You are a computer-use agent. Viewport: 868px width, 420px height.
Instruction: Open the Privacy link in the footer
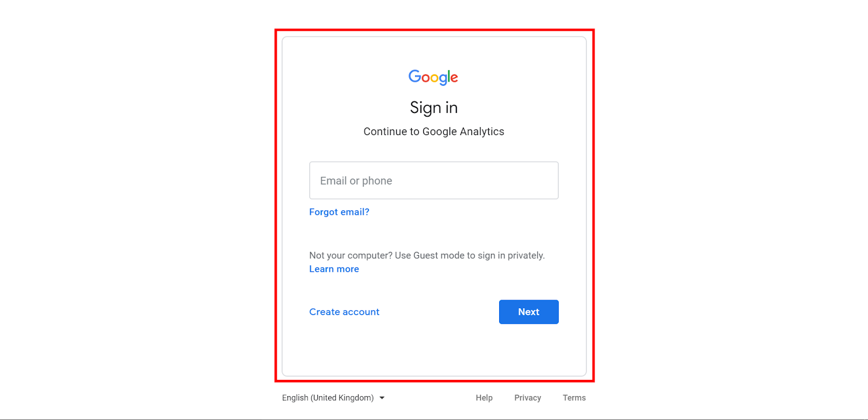tap(527, 398)
